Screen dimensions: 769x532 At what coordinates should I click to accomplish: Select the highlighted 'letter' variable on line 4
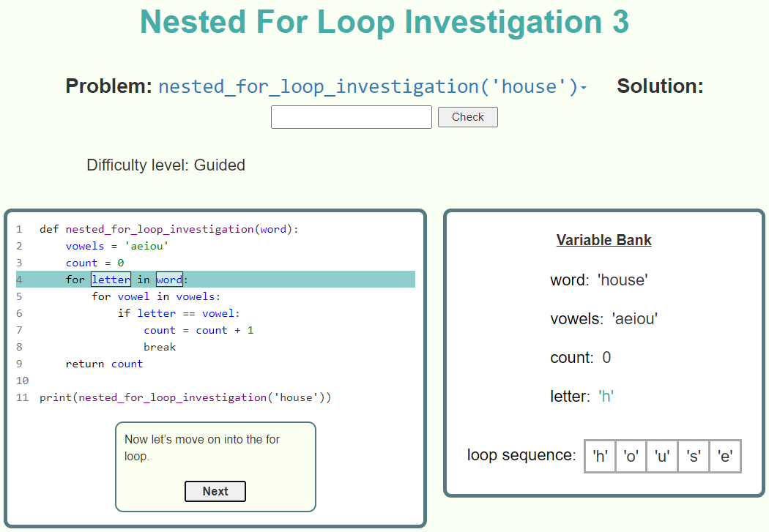[x=111, y=280]
